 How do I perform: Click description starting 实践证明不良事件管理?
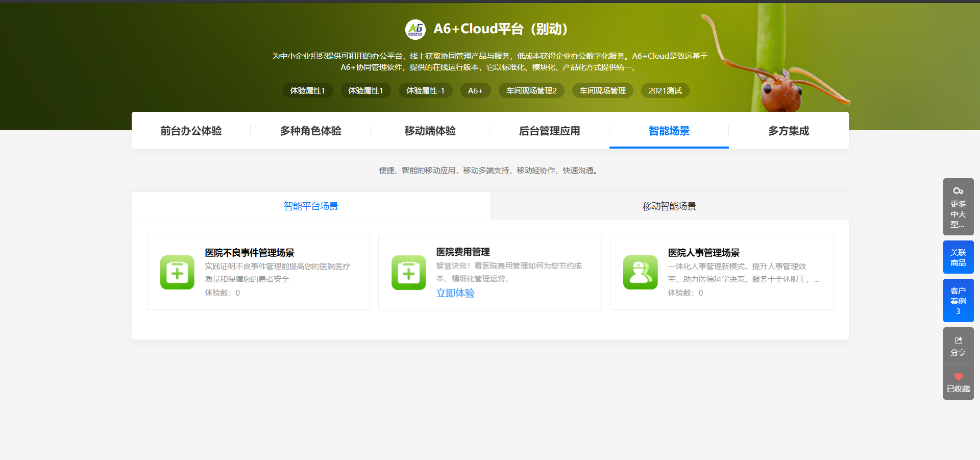(278, 273)
